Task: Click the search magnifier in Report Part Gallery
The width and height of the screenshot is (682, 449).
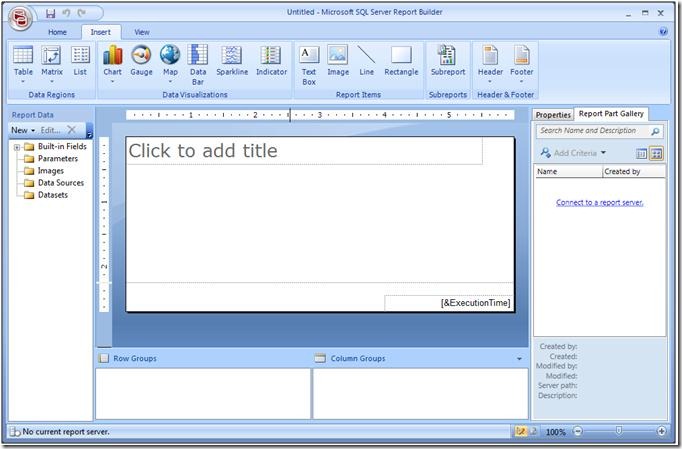Action: [x=655, y=131]
